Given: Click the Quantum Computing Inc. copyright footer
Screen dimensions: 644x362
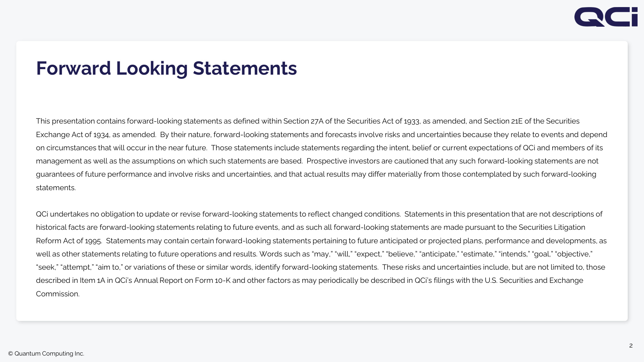Looking at the screenshot, I should 46,353.
